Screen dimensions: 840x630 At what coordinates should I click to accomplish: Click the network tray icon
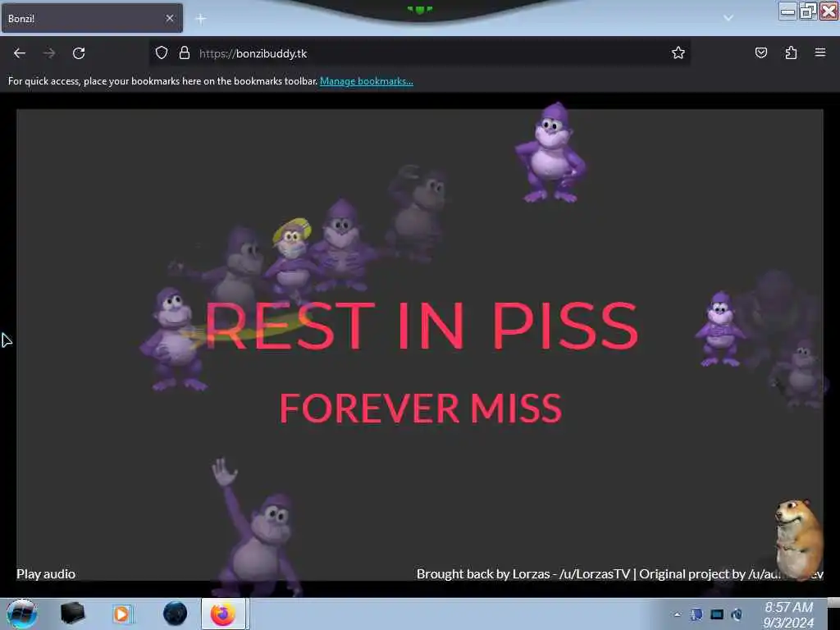point(717,614)
